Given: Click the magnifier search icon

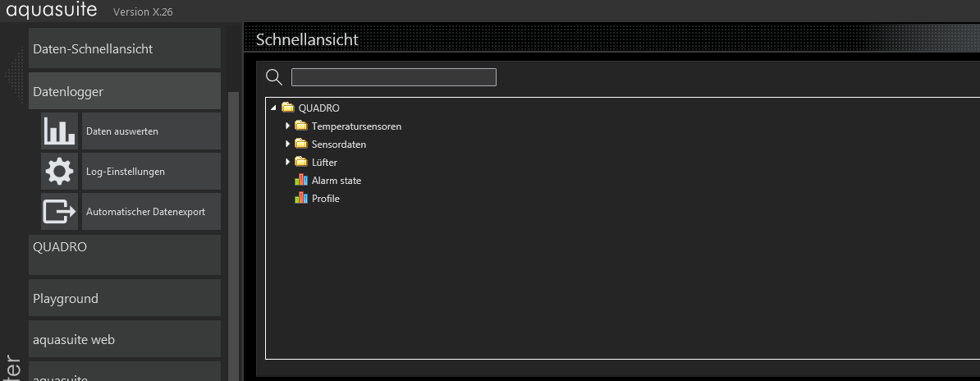Looking at the screenshot, I should coord(274,77).
